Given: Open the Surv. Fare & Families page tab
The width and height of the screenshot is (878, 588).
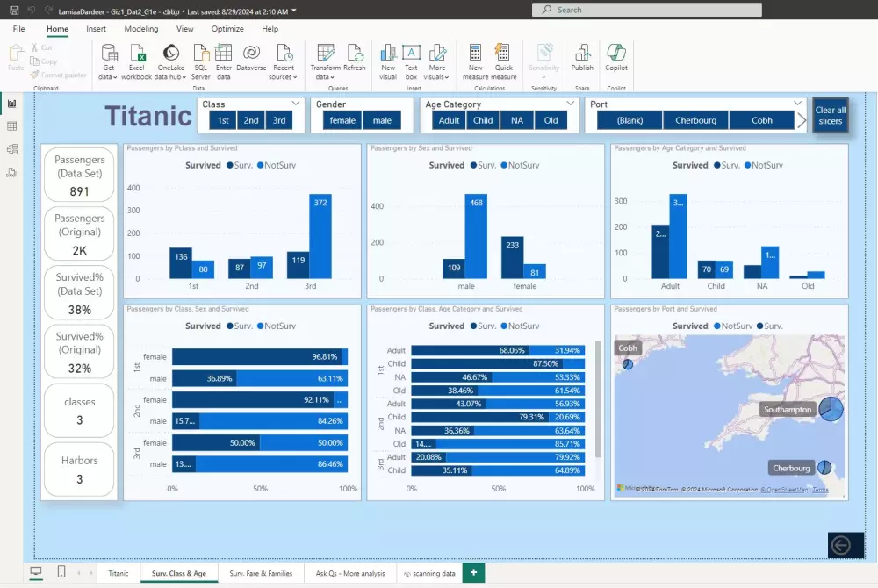Looking at the screenshot, I should (261, 573).
